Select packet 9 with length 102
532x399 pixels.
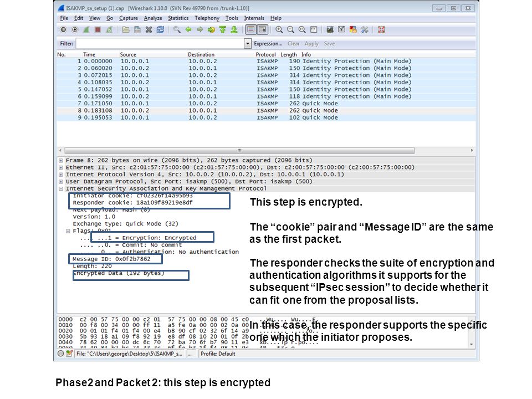(266, 117)
